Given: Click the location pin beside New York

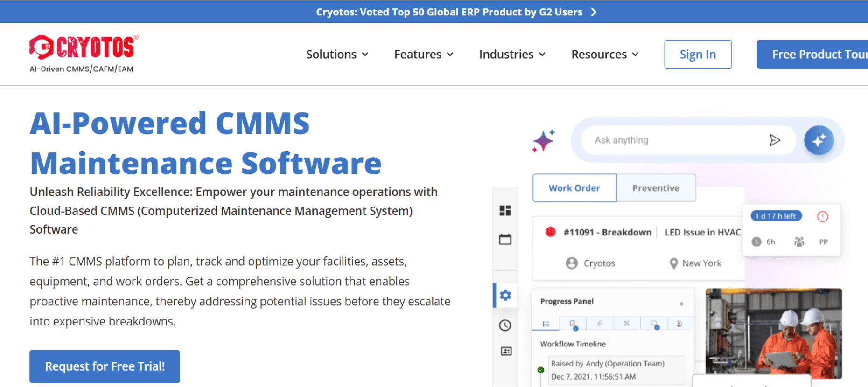Looking at the screenshot, I should point(673,263).
